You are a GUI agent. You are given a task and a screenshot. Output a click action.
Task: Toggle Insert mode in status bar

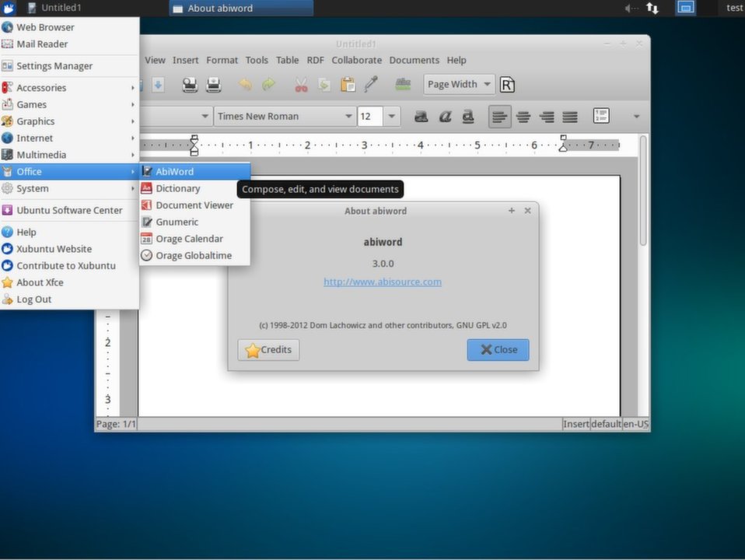pos(575,424)
